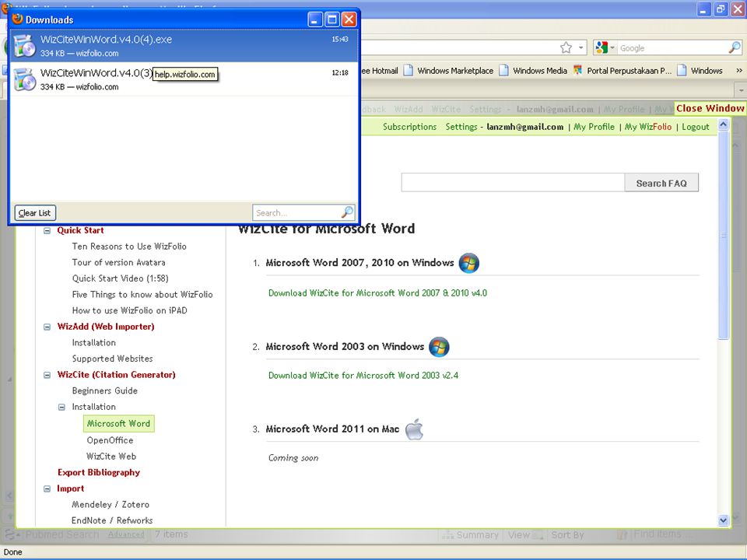
Task: Click the browser search magnifier icon
Action: click(x=735, y=47)
